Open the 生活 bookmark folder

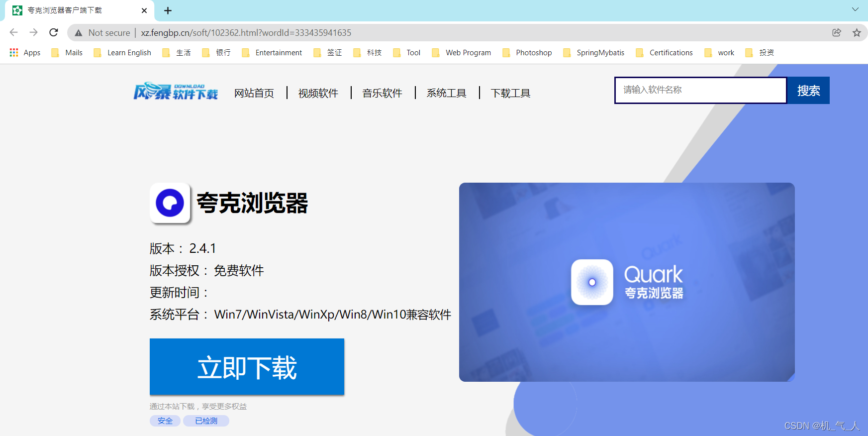pos(177,53)
